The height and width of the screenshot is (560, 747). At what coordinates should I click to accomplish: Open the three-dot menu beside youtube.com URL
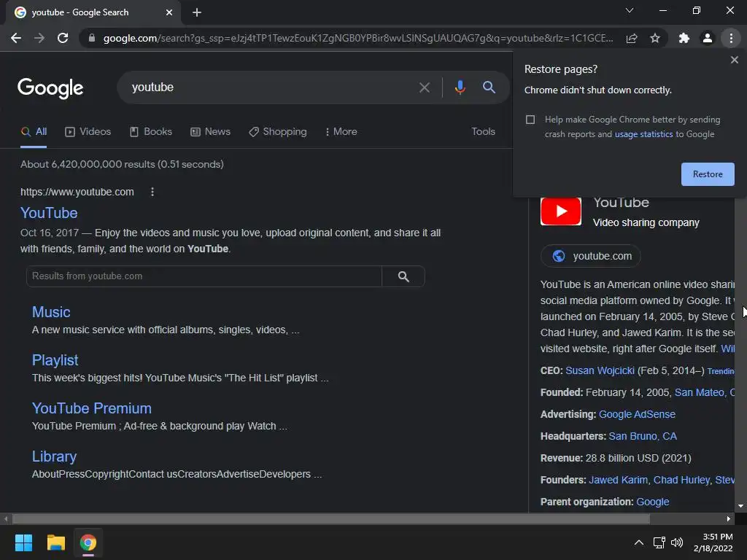pos(152,192)
